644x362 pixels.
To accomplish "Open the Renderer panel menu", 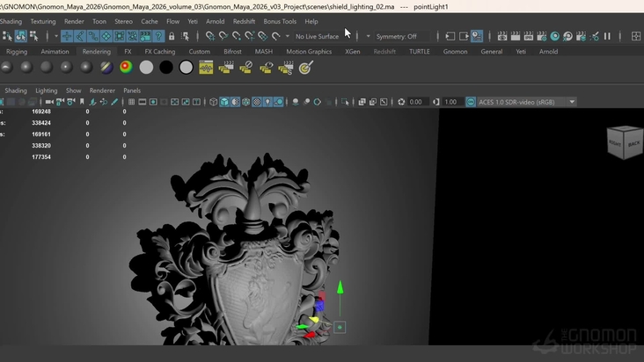I will (102, 90).
